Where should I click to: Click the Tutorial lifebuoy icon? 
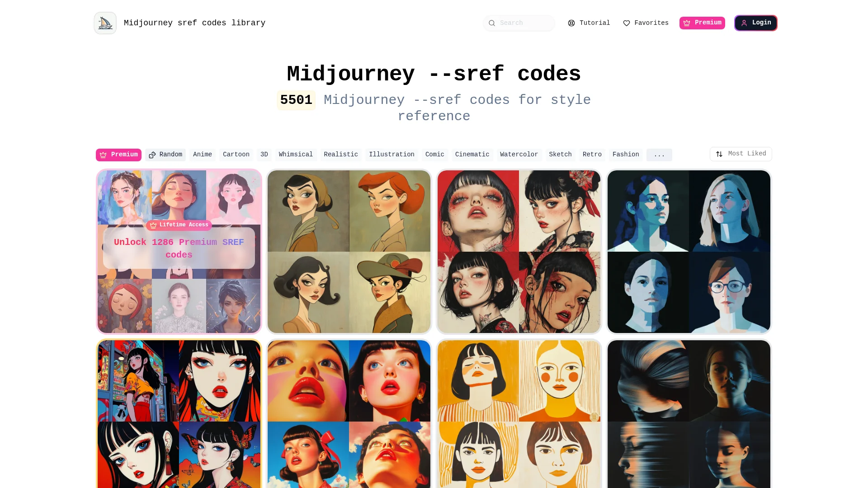pos(571,23)
